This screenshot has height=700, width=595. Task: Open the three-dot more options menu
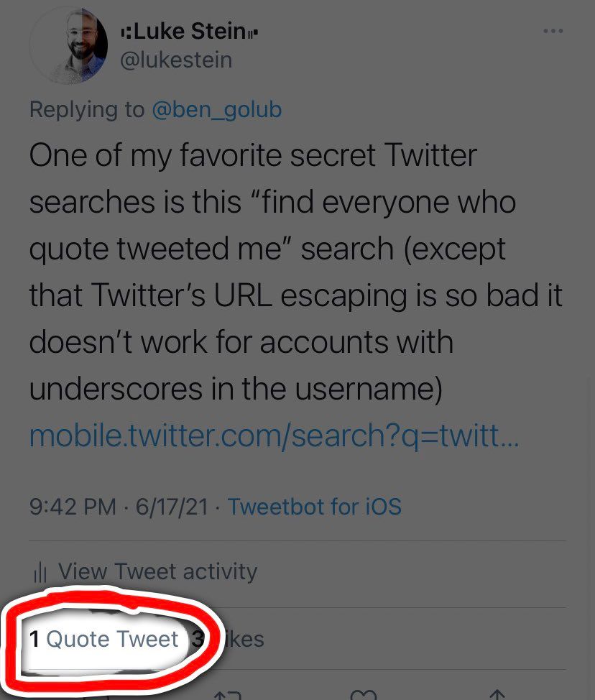[553, 32]
